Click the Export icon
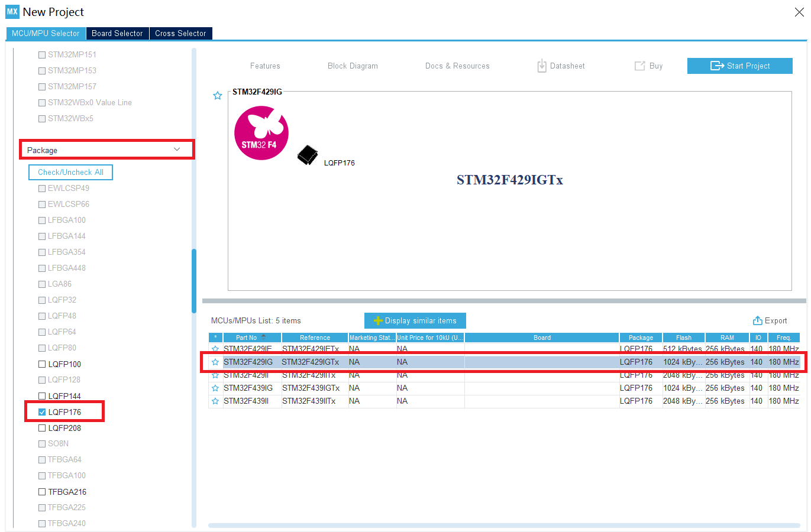The image size is (811, 532). pyautogui.click(x=757, y=320)
